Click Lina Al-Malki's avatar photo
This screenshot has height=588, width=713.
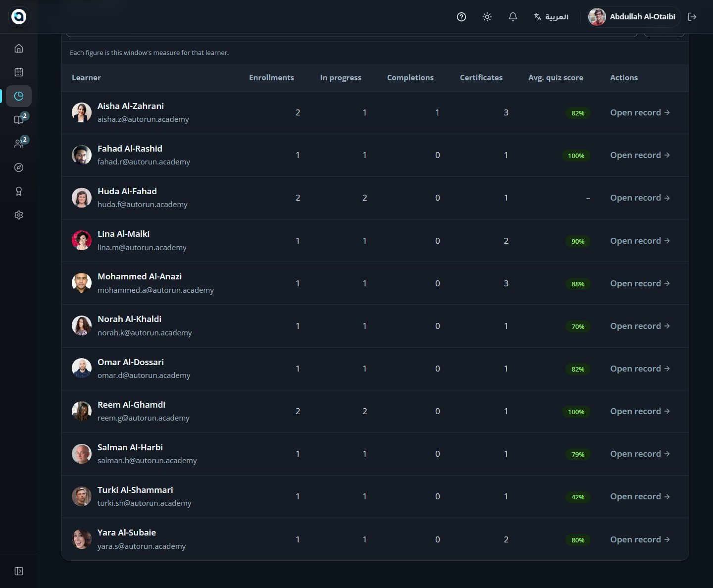[82, 240]
